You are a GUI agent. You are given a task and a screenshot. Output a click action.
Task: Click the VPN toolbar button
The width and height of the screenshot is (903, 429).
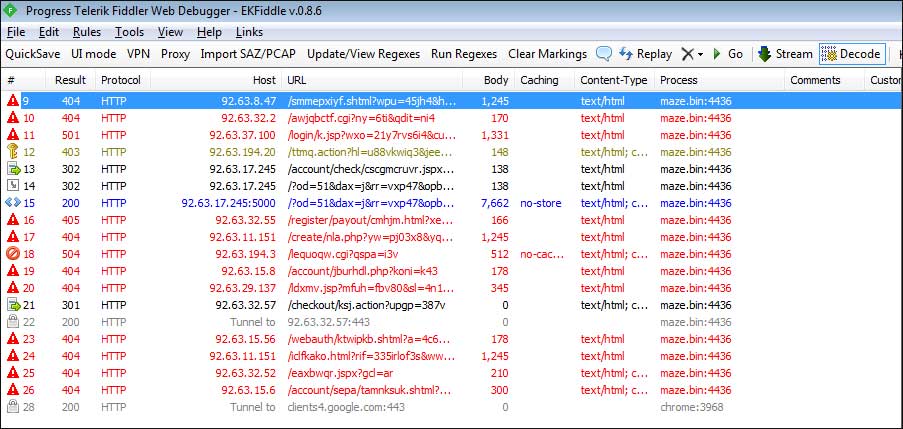138,54
